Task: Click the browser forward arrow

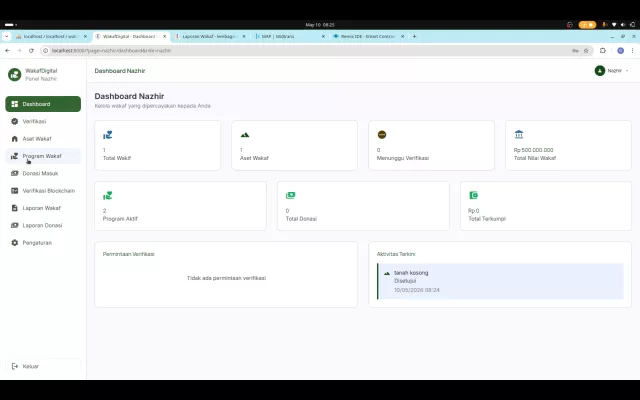Action: pos(19,51)
